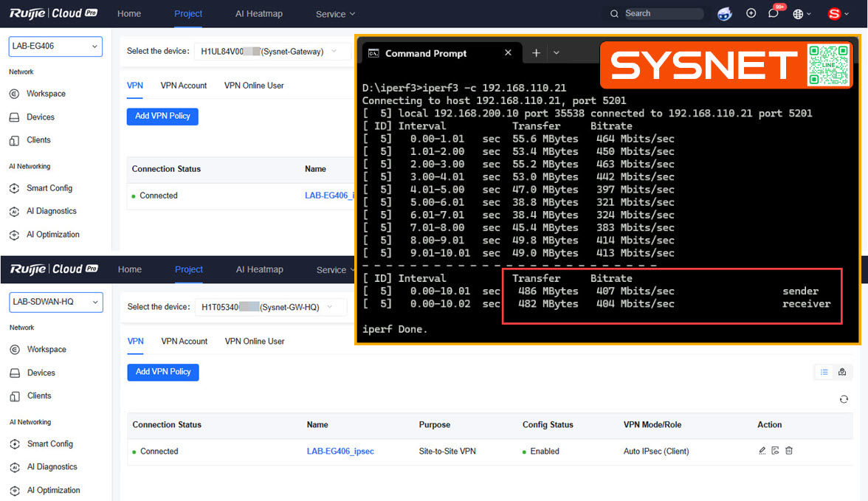Expand terminal profiles dropdown chevron
Image resolution: width=868 pixels, height=501 pixels.
coord(557,52)
